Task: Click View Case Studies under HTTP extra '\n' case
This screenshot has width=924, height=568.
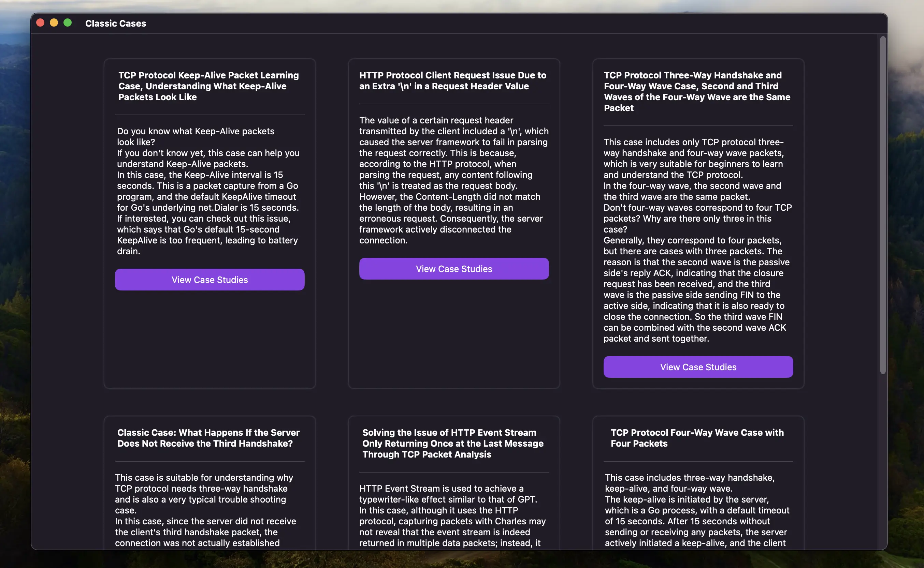Action: pyautogui.click(x=454, y=269)
